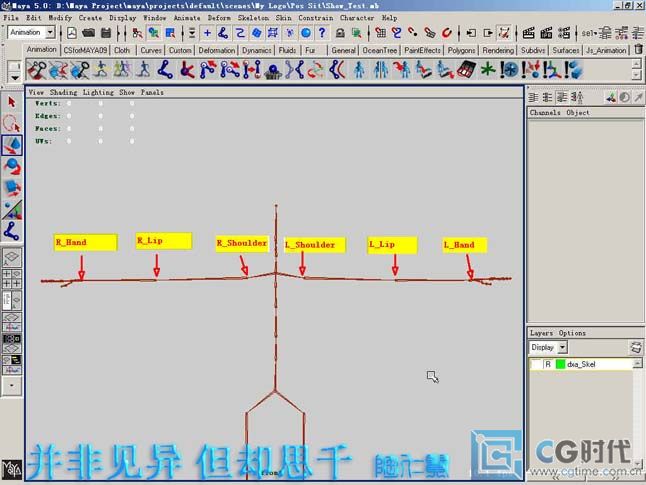Open Options menu in Layer Editor
Image resolution: width=646 pixels, height=485 pixels.
click(x=572, y=333)
